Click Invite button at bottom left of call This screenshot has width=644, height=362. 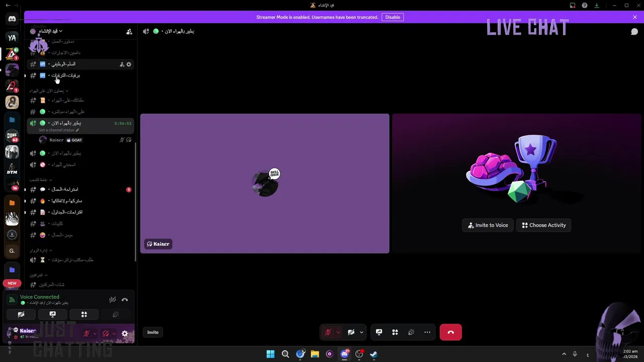coord(153,332)
